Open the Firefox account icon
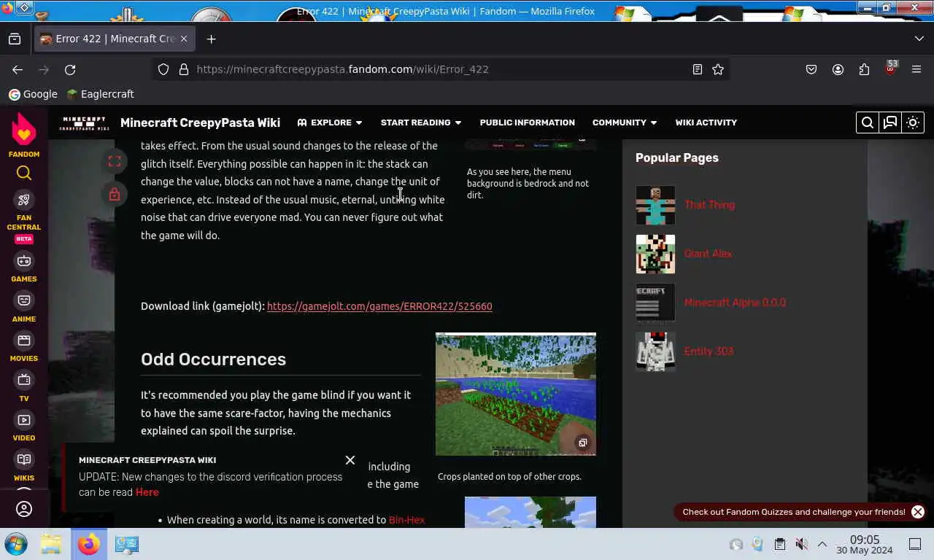The image size is (934, 560). click(838, 69)
